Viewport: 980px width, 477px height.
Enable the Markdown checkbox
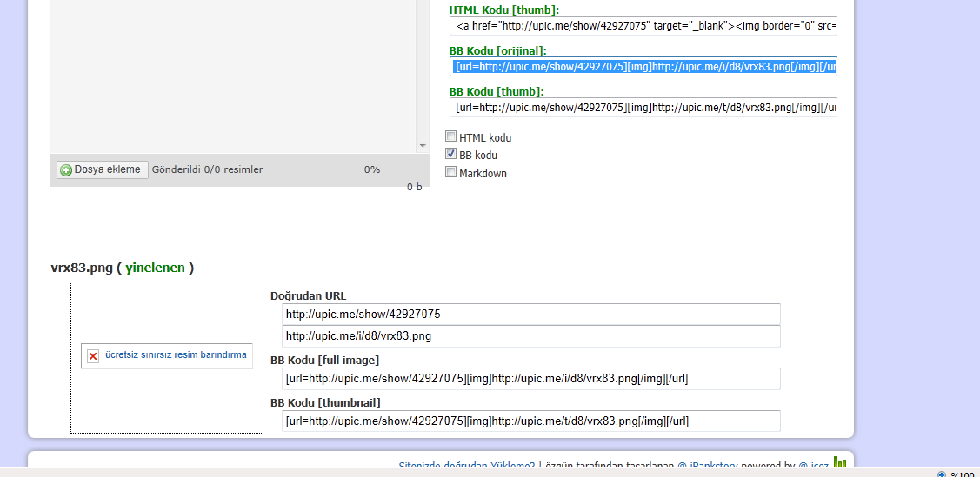450,172
